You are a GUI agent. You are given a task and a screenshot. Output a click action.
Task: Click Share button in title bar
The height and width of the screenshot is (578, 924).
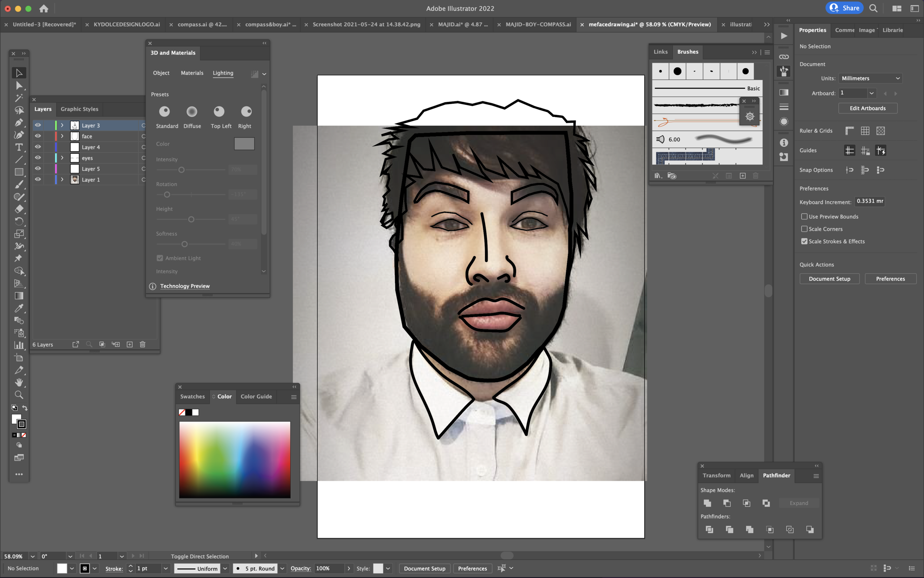pos(845,8)
